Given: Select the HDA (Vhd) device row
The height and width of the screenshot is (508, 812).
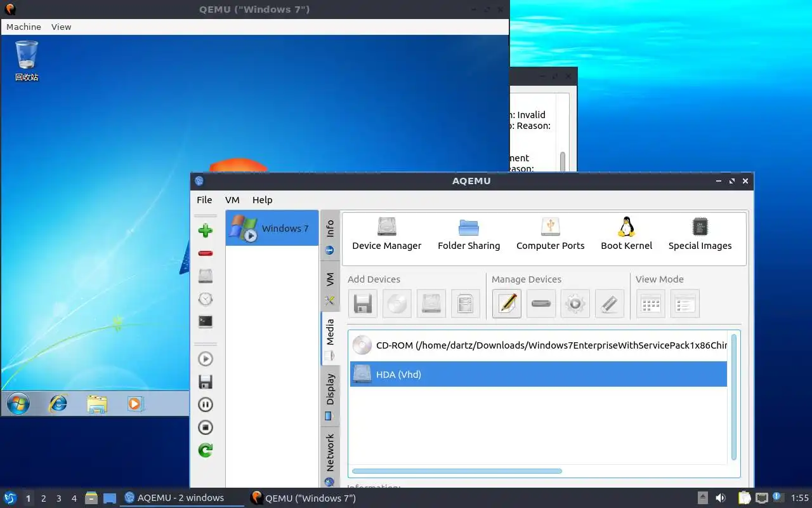Looking at the screenshot, I should pos(539,374).
